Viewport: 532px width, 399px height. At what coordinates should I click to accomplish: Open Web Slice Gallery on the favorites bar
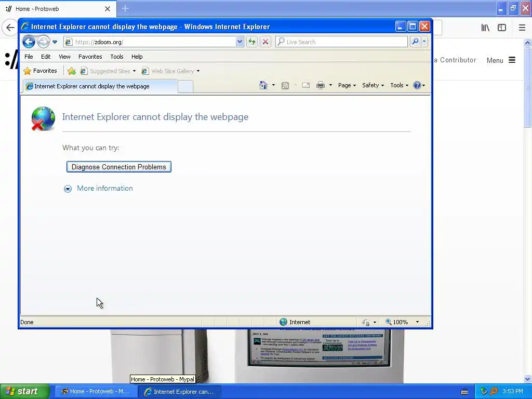coord(168,71)
